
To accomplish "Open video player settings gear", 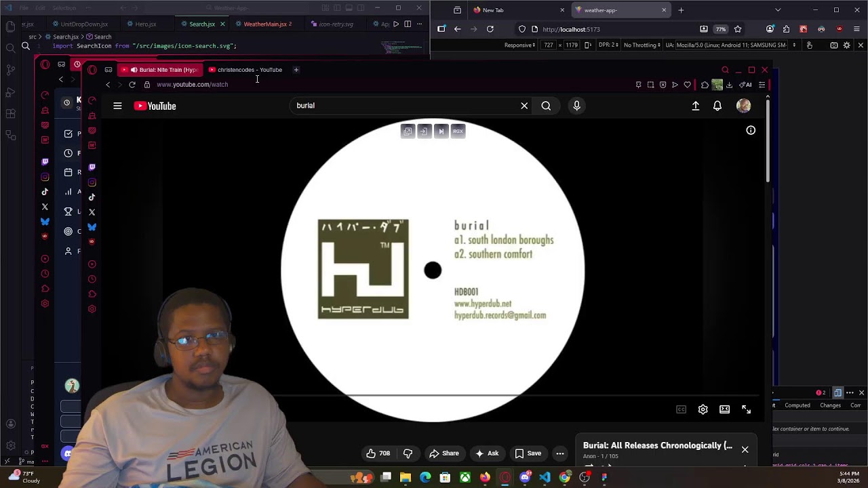I will (703, 409).
